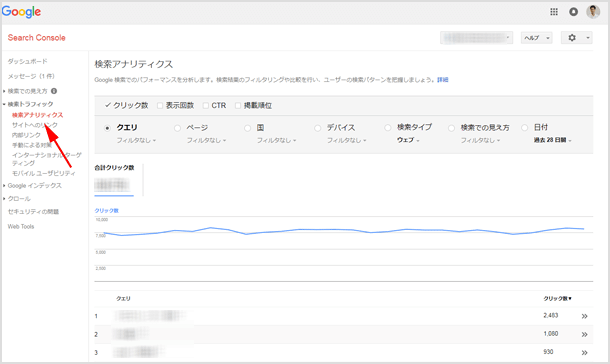610x364 pixels.
Task: Select the 国 radio button
Action: [247, 128]
